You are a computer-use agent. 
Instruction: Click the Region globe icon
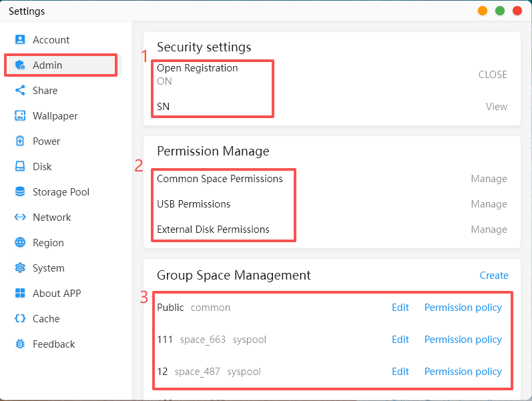tap(20, 242)
